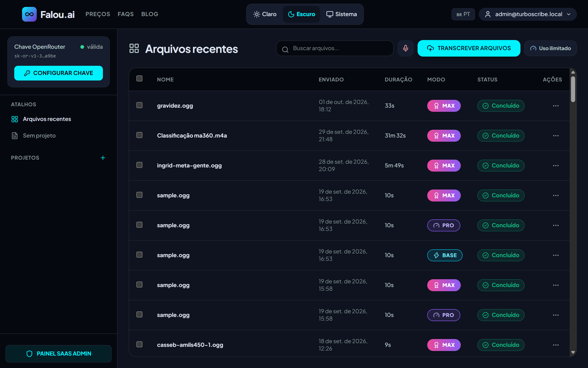The image size is (588, 368).
Task: Sort by ENVIADO column header
Action: [x=331, y=80]
